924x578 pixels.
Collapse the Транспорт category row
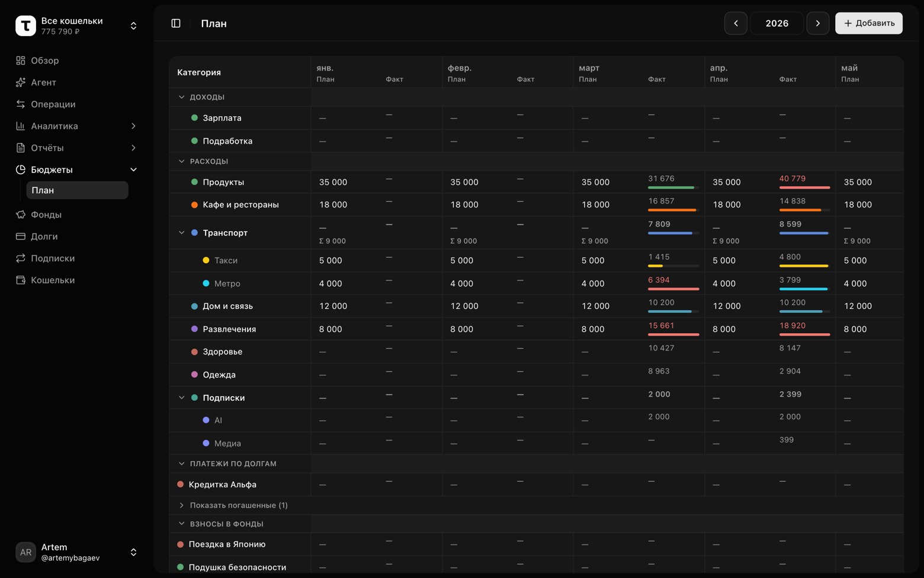(182, 232)
